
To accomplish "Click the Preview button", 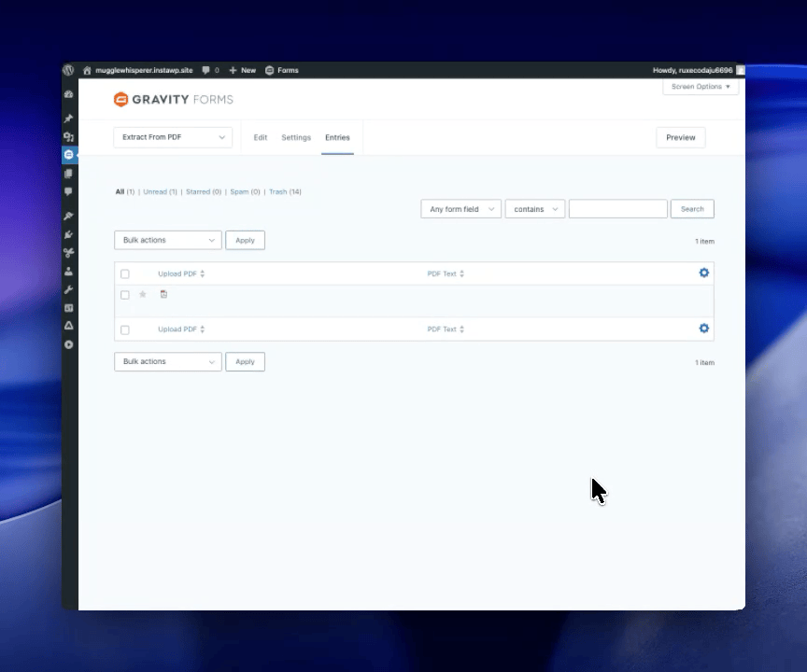I will tap(680, 137).
